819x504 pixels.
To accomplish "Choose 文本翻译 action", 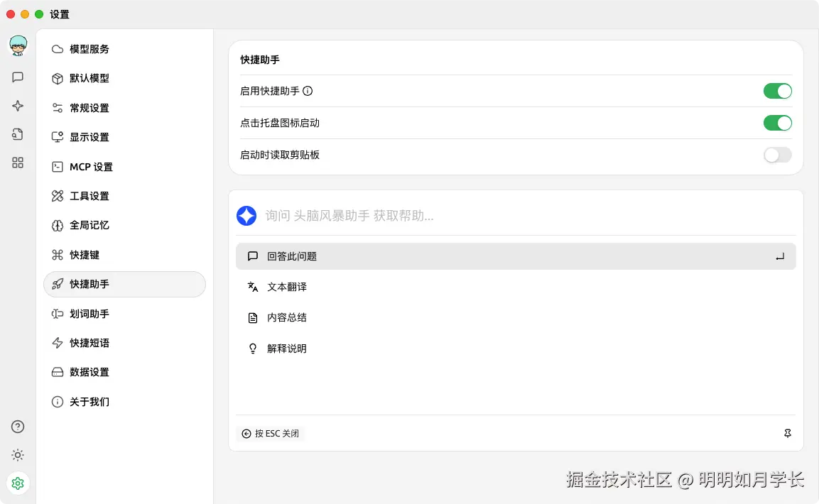I will coord(516,287).
